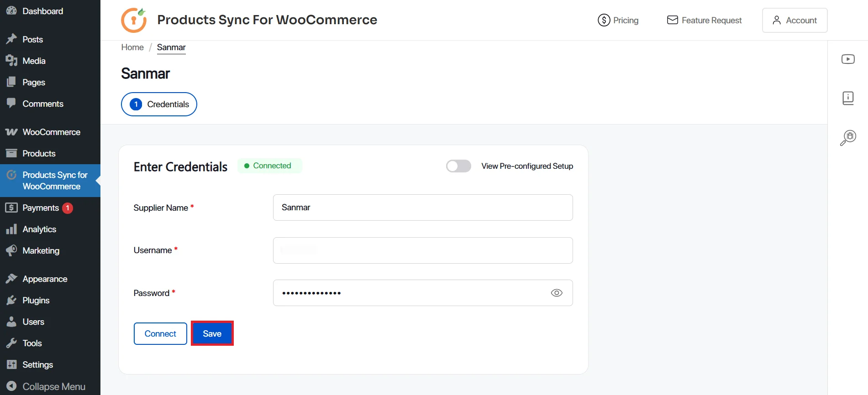868x395 pixels.
Task: Navigate to Plugins in admin sidebar
Action: [36, 300]
